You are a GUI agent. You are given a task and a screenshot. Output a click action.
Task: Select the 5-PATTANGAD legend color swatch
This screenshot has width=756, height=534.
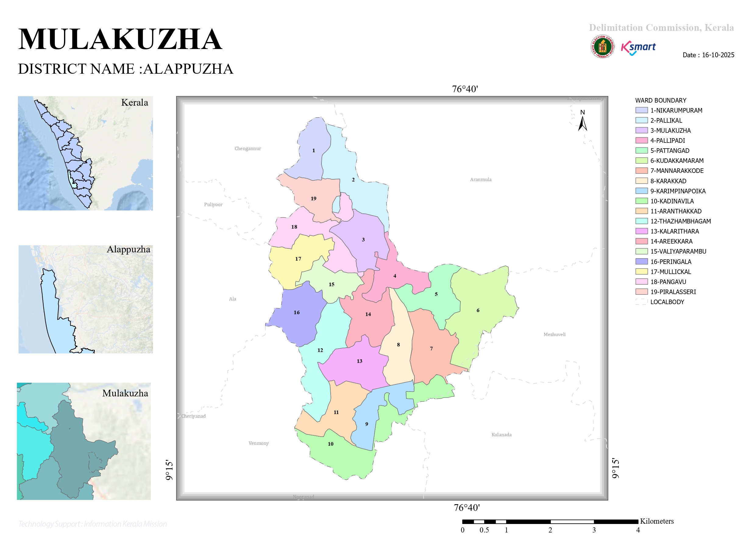point(641,151)
